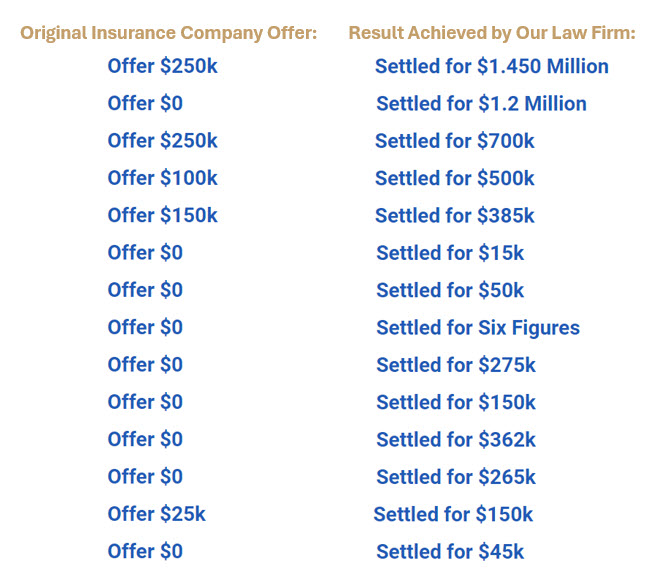Viewport: 665px width, 580px height.
Task: Click the 'Result Achieved by Our Law Firm:' heading
Action: click(x=492, y=33)
